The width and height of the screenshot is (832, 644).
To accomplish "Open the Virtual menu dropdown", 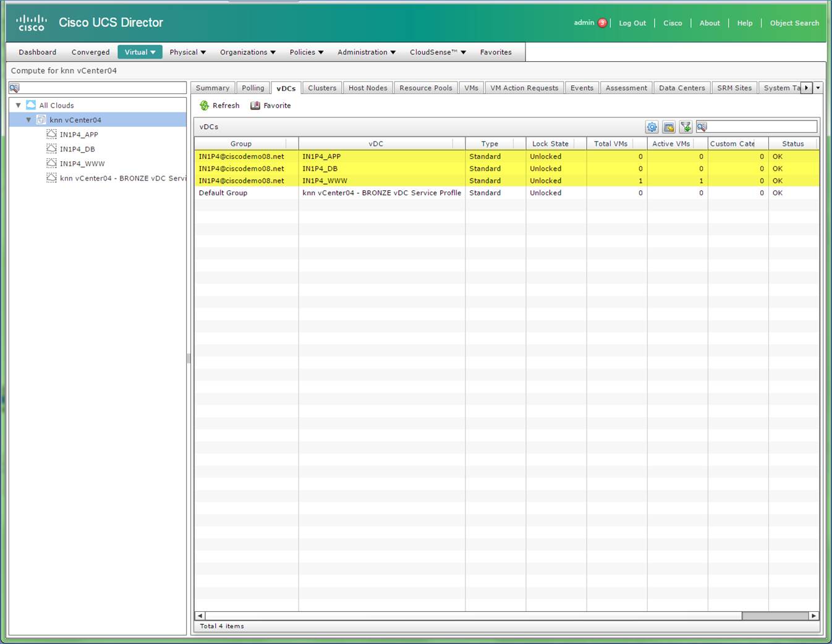I will [140, 52].
